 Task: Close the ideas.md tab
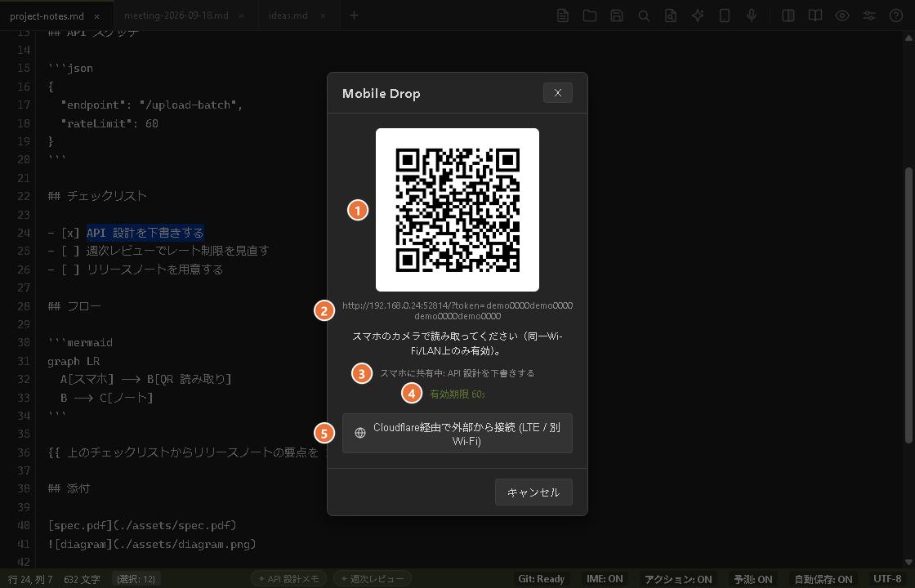323,16
